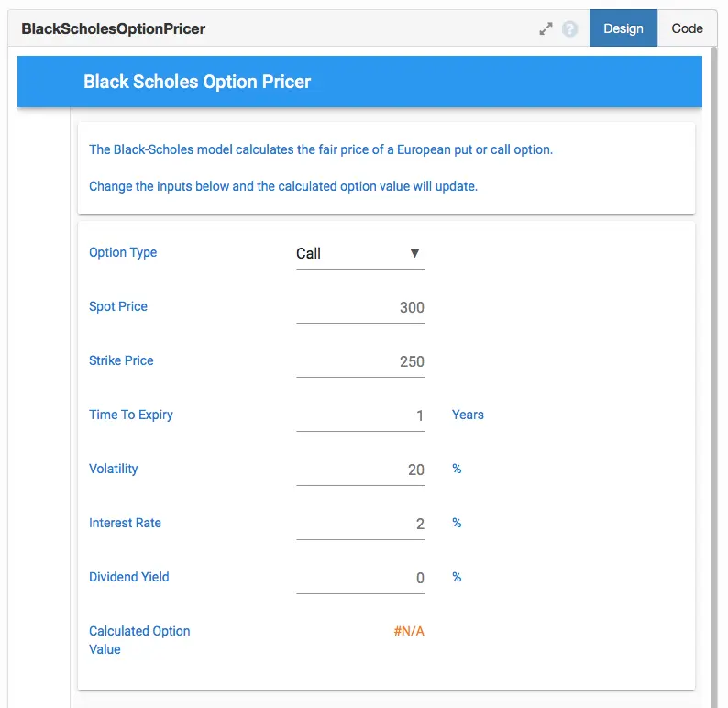Click the Spot Price input showing 300
This screenshot has width=728, height=708.
click(360, 308)
